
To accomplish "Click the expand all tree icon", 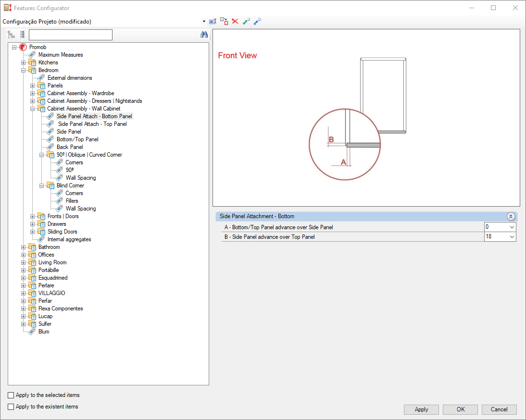I will point(12,35).
